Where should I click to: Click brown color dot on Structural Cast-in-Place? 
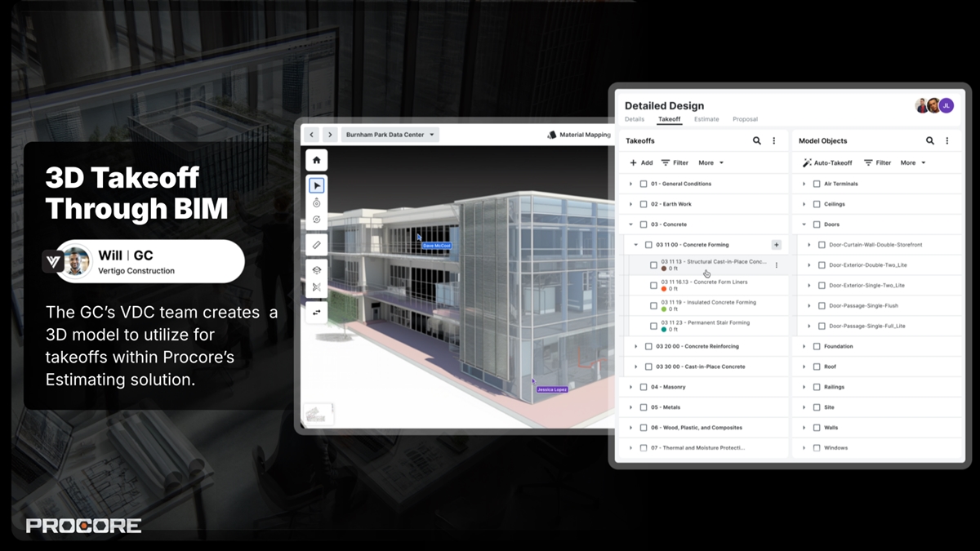[x=664, y=269]
